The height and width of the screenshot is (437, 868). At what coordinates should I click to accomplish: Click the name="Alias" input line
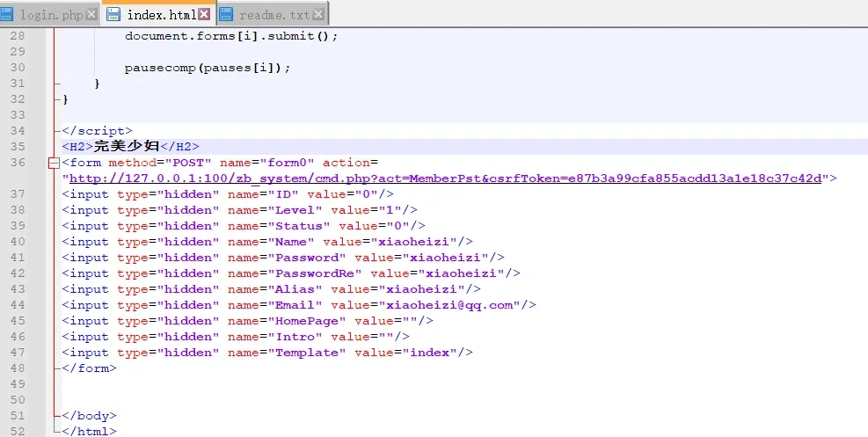tap(271, 289)
